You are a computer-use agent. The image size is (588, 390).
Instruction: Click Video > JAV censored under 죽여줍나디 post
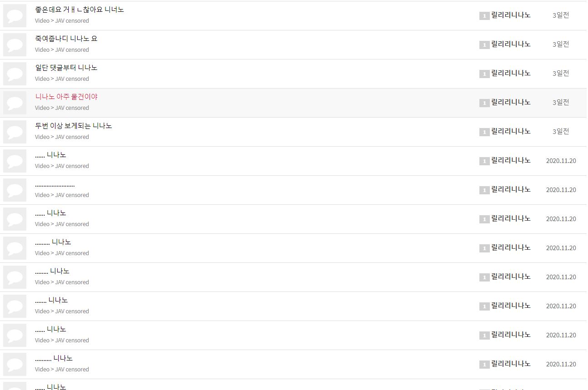pyautogui.click(x=62, y=50)
